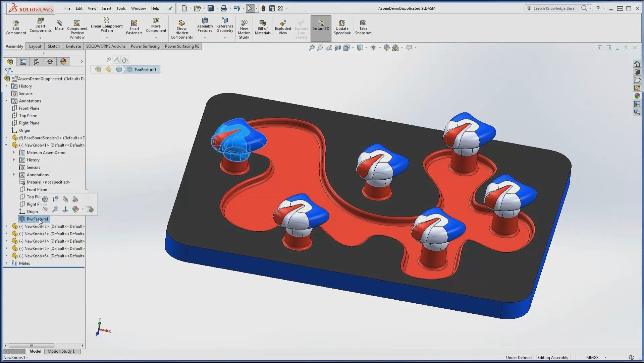The height and width of the screenshot is (363, 644).
Task: Select the Model tab at bottom
Action: click(x=35, y=351)
